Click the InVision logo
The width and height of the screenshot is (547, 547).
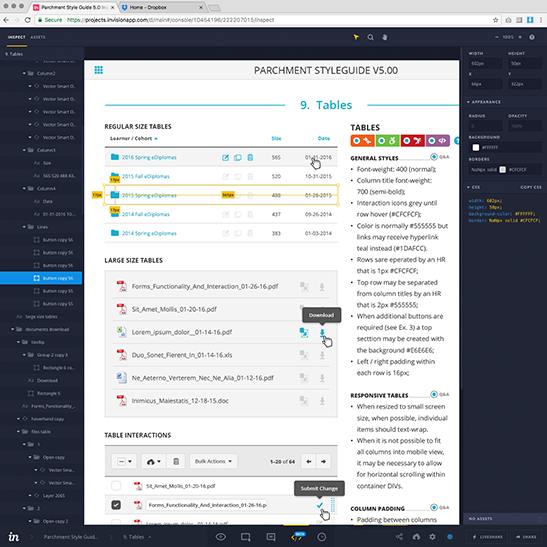click(14, 537)
